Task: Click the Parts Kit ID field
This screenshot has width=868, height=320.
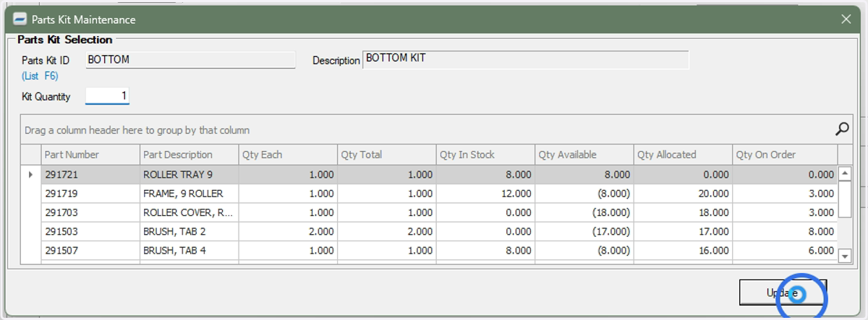Action: tap(191, 60)
